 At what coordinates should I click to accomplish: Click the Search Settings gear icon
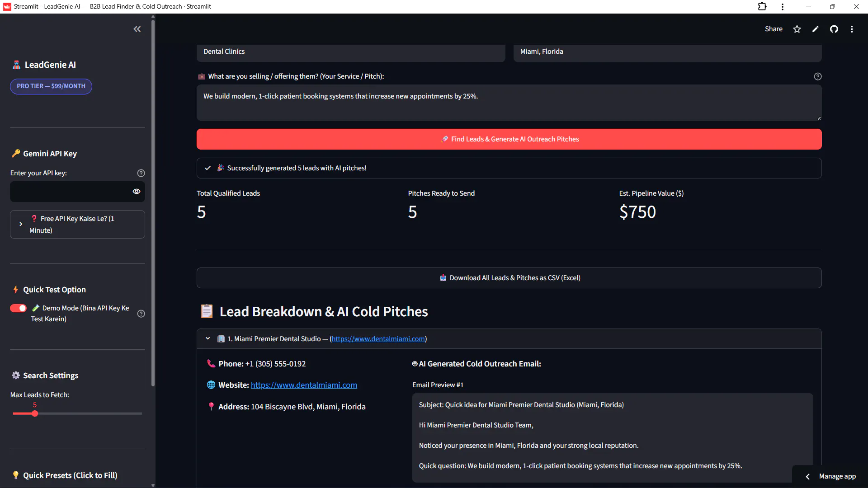pos(16,375)
